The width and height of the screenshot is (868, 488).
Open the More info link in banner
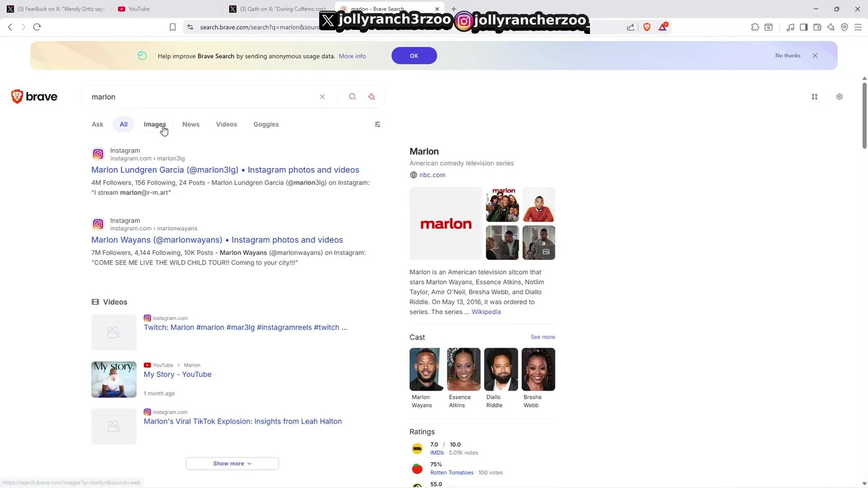pos(352,56)
